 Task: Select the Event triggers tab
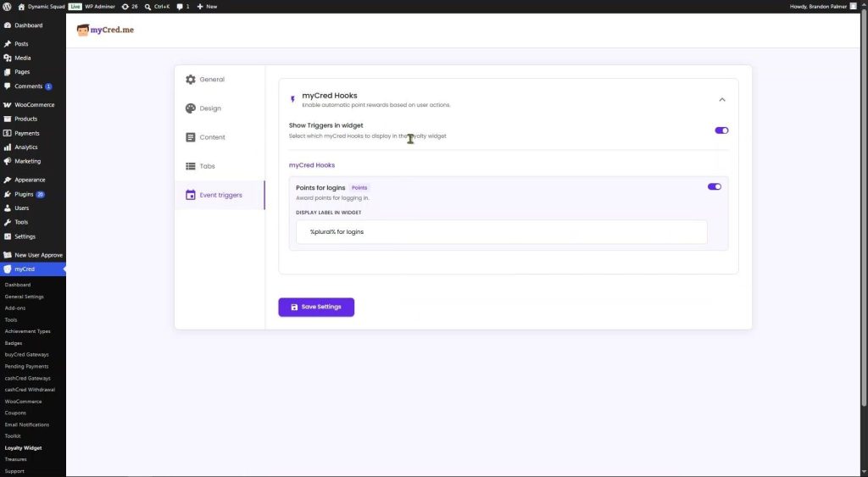click(220, 196)
